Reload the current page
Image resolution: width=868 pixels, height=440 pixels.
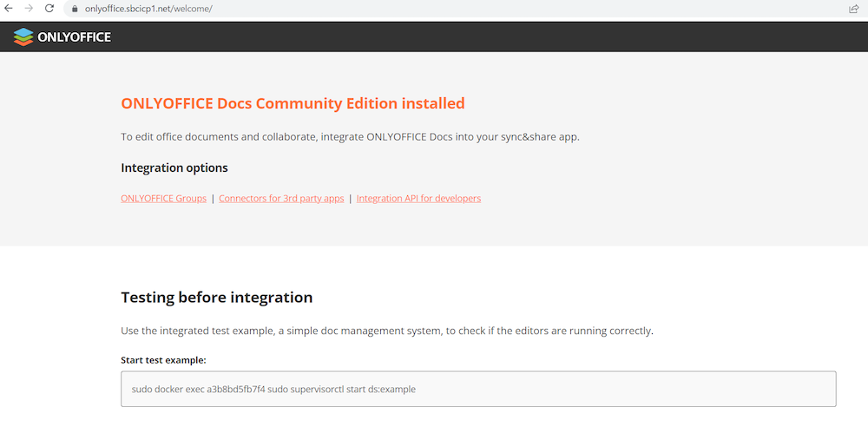tap(49, 9)
